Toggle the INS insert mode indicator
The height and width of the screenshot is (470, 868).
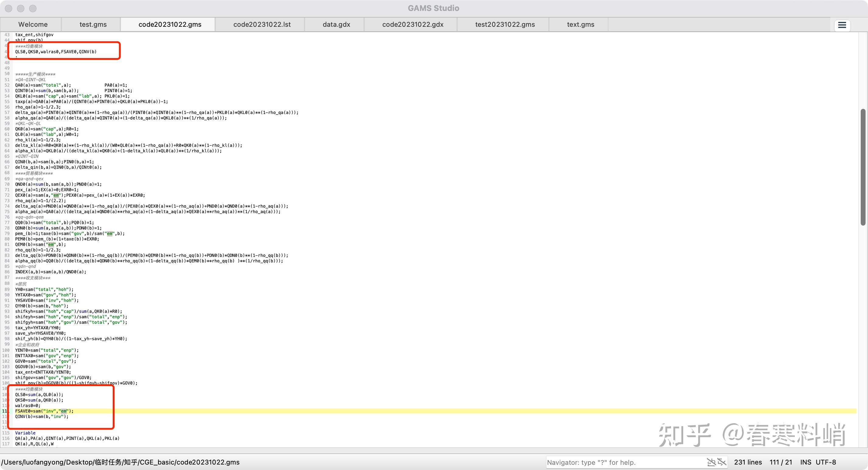805,462
